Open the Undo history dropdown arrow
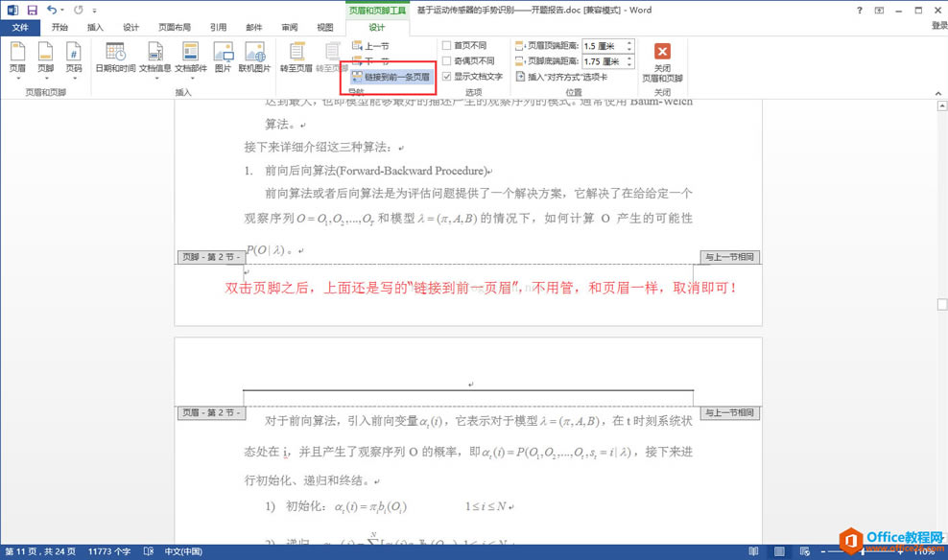This screenshot has height=560, width=948. pyautogui.click(x=61, y=11)
